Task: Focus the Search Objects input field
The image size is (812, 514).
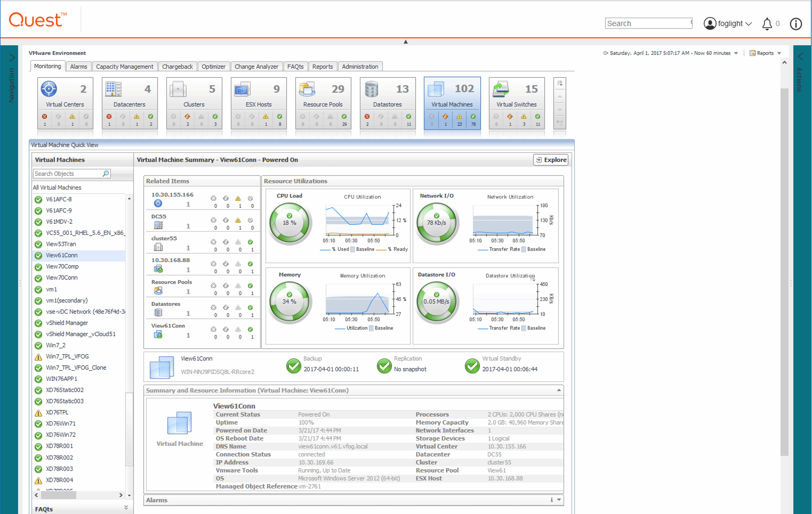Action: 67,174
